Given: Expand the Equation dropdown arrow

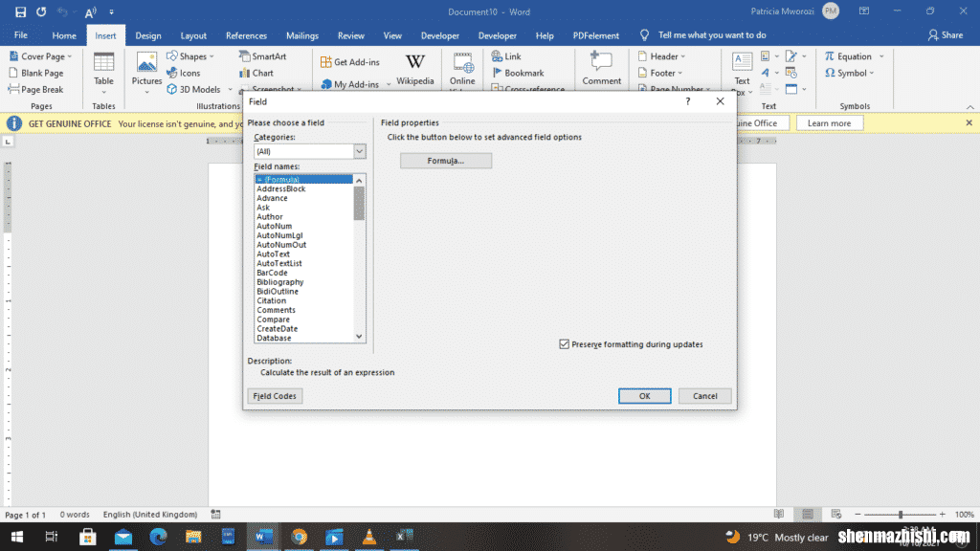Looking at the screenshot, I should coord(881,56).
